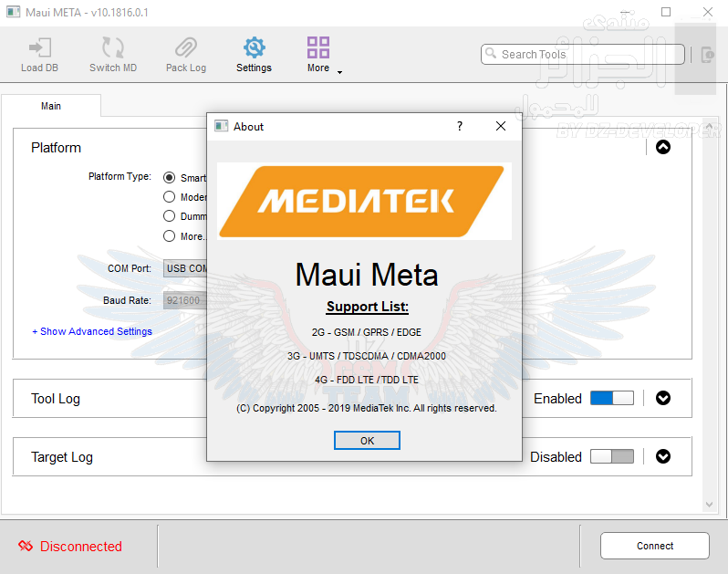Maximize the Maui META window
The image size is (728, 574).
pyautogui.click(x=666, y=12)
